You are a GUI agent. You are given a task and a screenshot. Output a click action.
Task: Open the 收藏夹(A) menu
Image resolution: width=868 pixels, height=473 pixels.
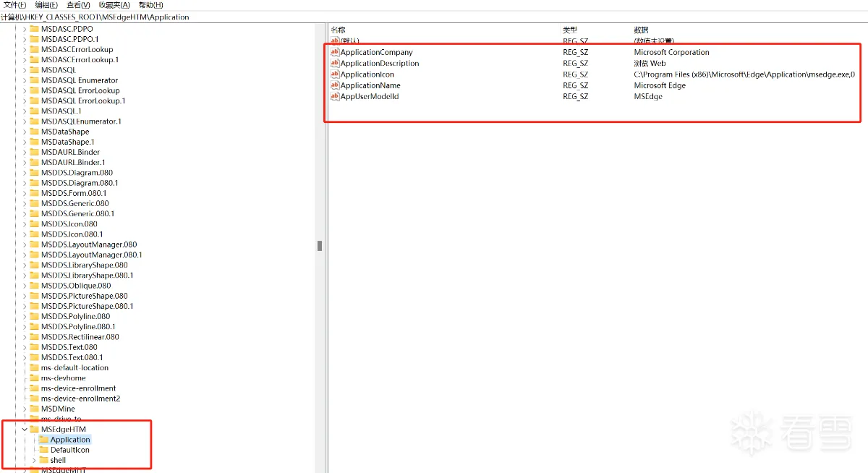pyautogui.click(x=114, y=5)
